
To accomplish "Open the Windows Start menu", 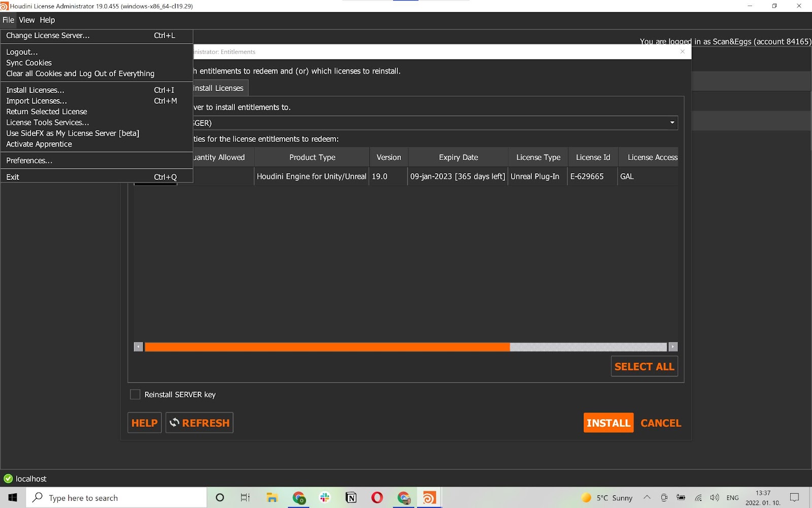I will [13, 498].
